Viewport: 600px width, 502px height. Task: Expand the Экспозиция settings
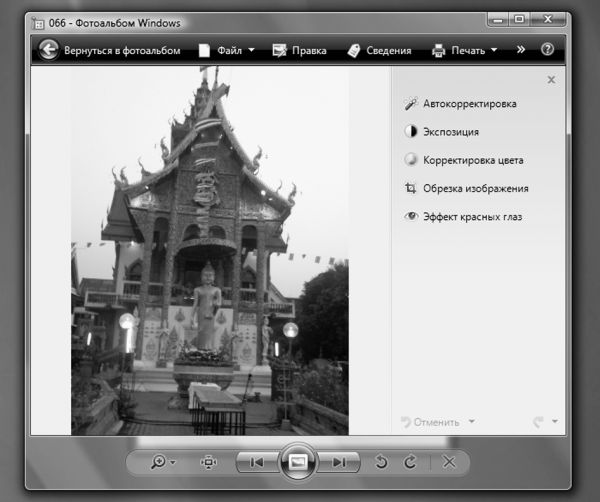tap(450, 132)
